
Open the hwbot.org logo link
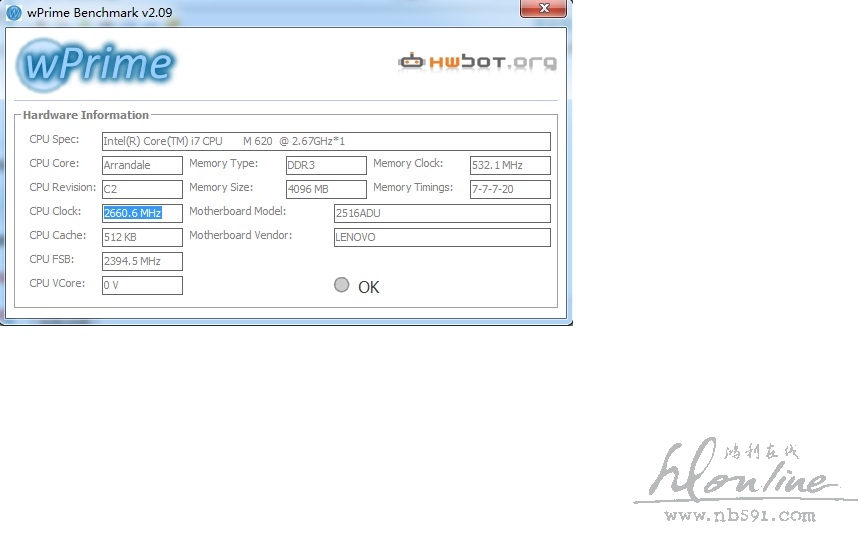(x=477, y=62)
